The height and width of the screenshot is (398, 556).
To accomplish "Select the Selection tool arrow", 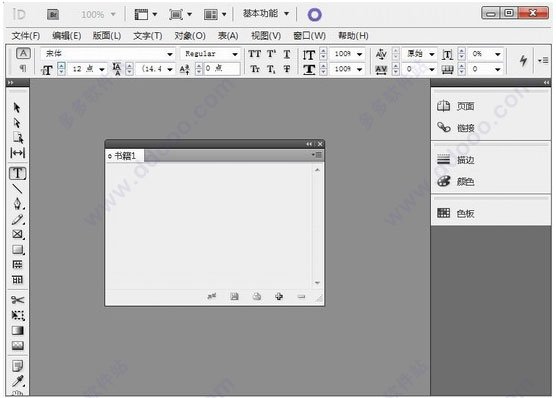I will click(x=17, y=107).
